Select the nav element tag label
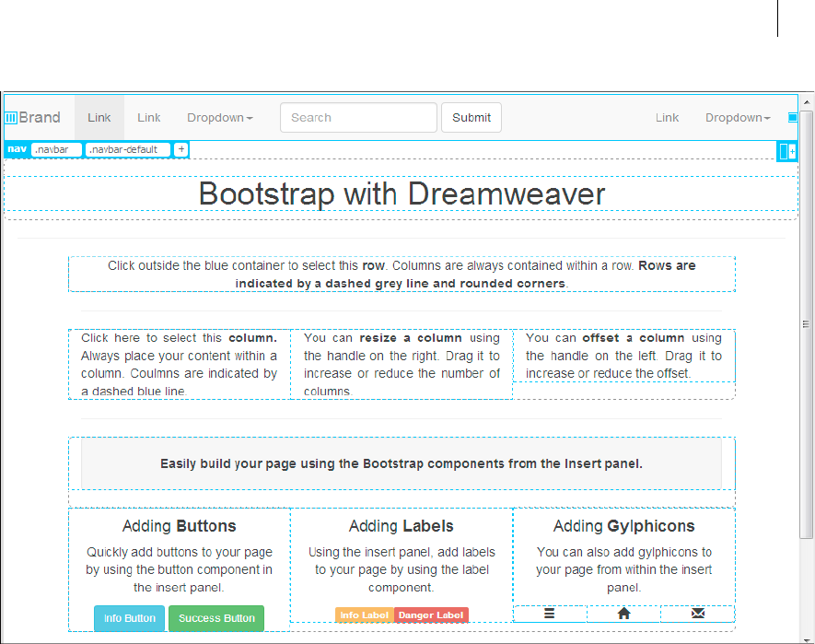Viewport: 815px width, 644px height. click(17, 149)
